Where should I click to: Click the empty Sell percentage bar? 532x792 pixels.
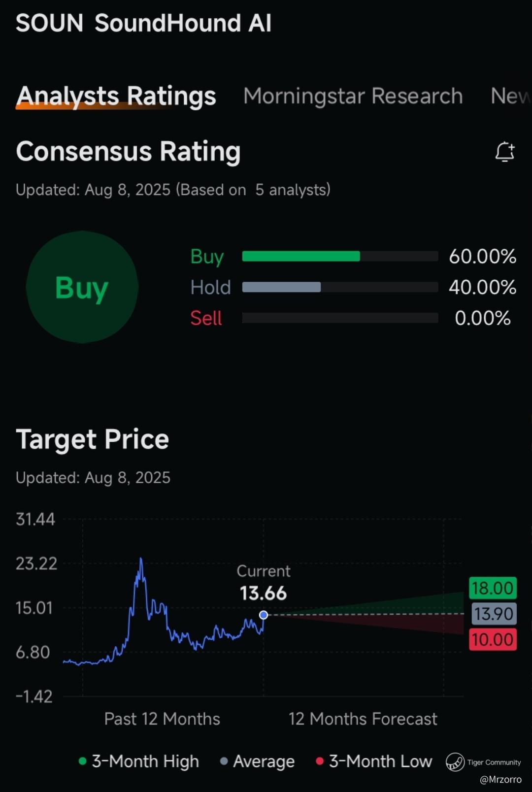coord(340,318)
